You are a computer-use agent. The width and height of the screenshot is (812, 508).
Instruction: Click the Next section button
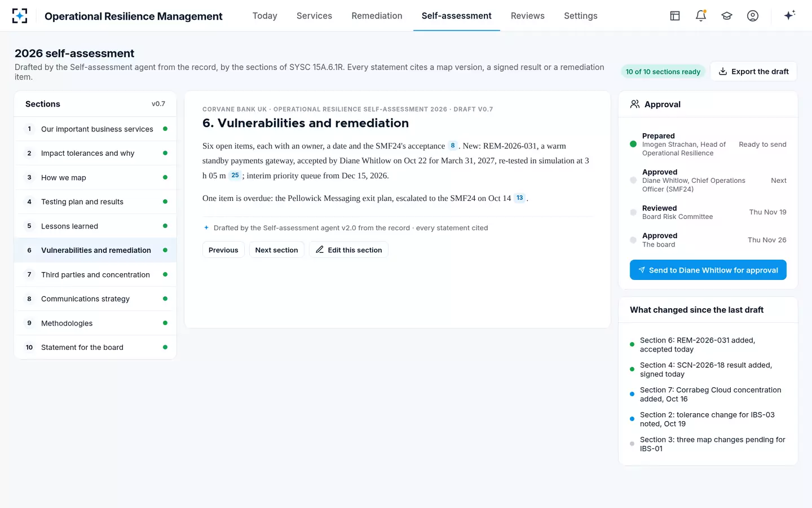[276, 250]
